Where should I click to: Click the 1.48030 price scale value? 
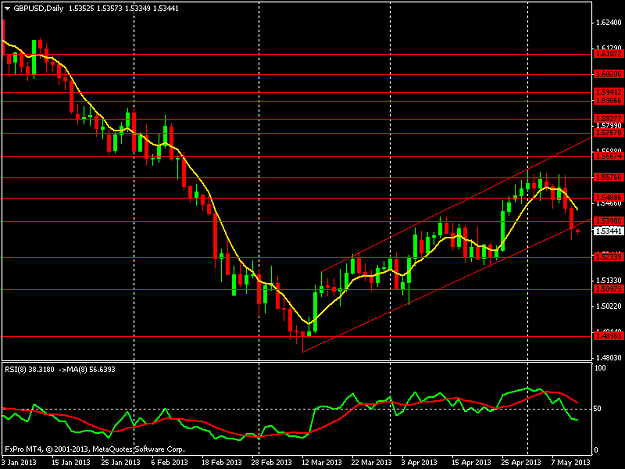pos(608,357)
